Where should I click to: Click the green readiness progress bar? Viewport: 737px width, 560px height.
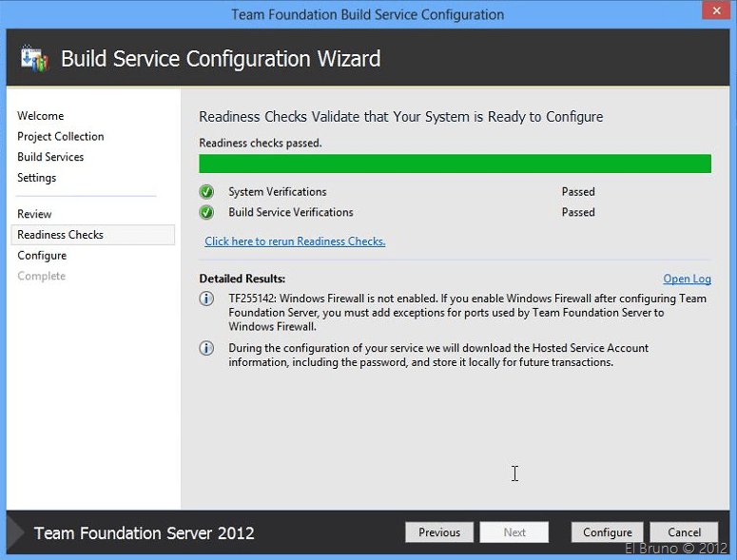pos(455,164)
